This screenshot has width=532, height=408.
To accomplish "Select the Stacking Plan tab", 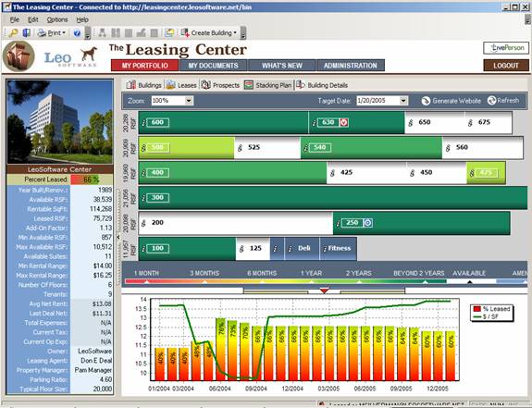I will pos(268,85).
